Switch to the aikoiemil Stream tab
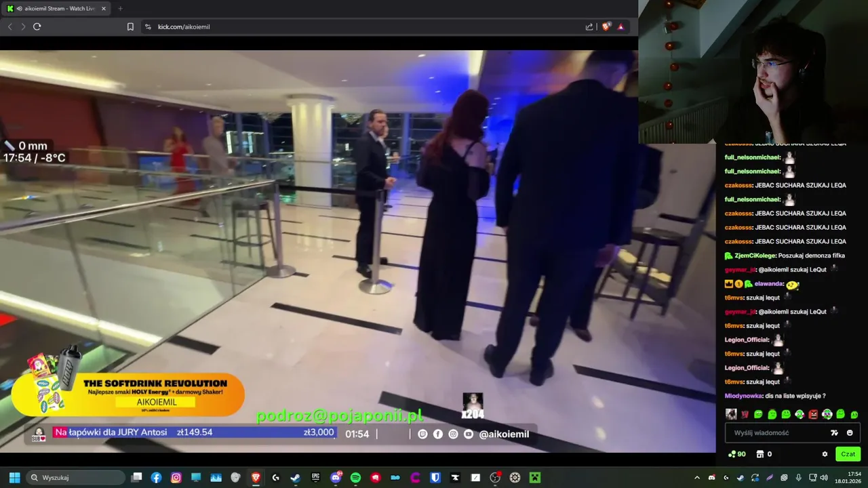Viewport: 868px width, 488px height. (56, 9)
